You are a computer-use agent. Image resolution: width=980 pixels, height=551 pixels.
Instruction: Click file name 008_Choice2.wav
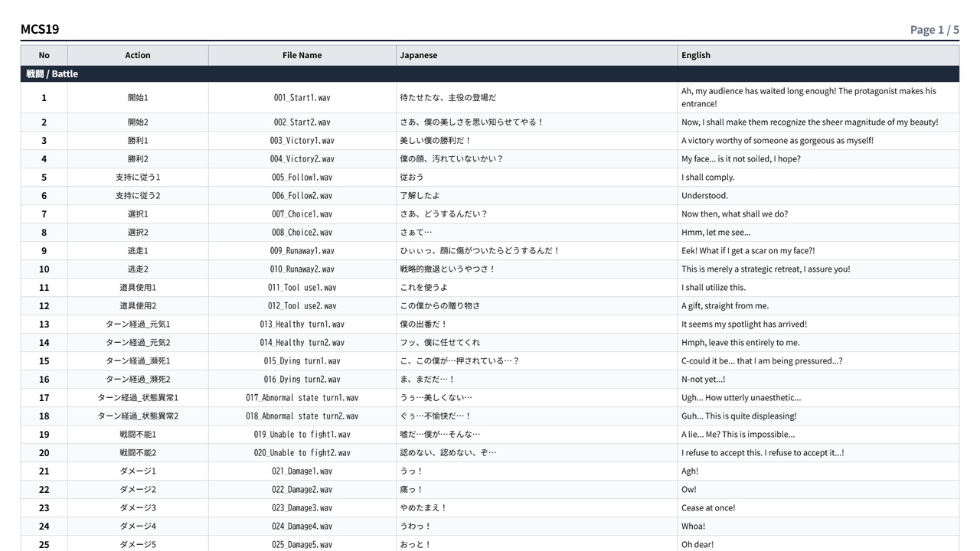[x=302, y=233]
